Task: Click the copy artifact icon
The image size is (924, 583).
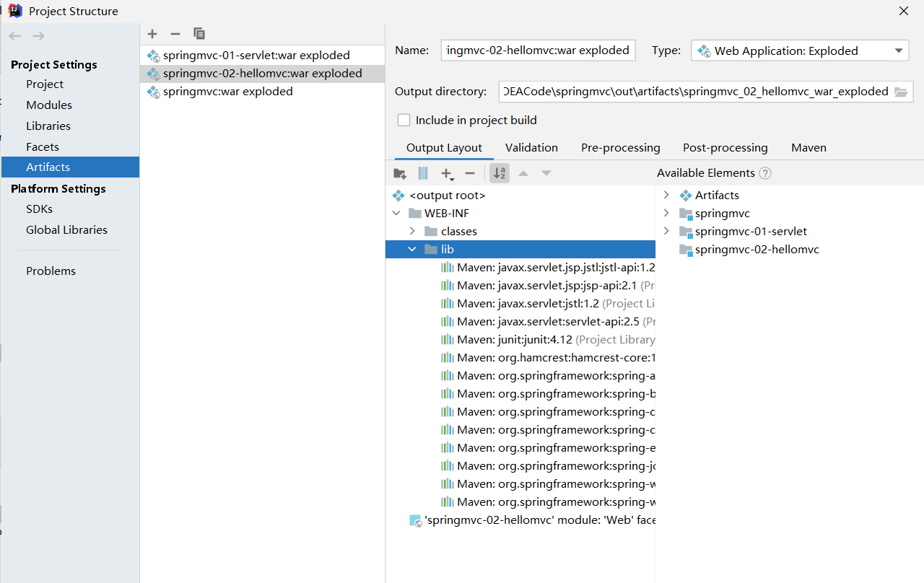Action: point(199,34)
